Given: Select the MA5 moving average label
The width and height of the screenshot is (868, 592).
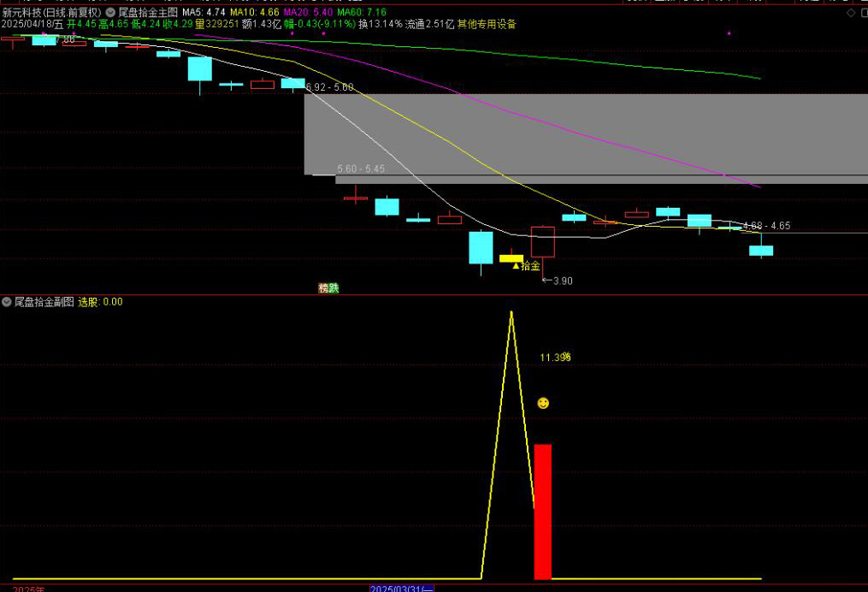Looking at the screenshot, I should [x=204, y=13].
